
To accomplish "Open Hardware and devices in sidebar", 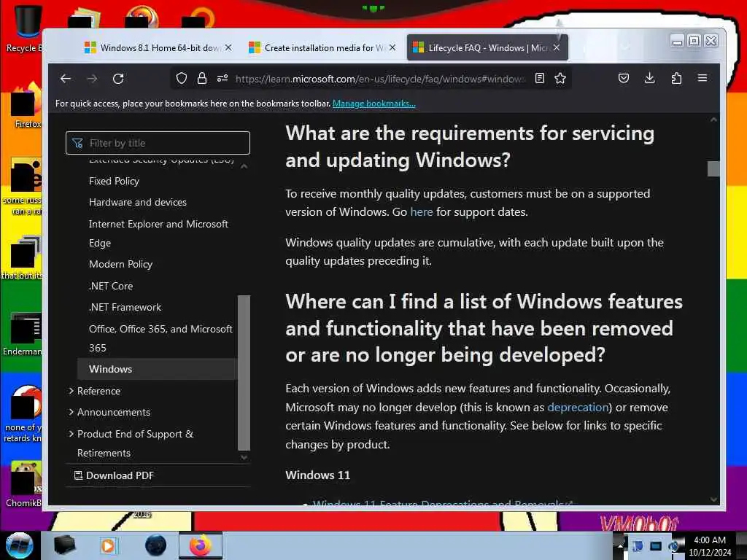I will 138,202.
